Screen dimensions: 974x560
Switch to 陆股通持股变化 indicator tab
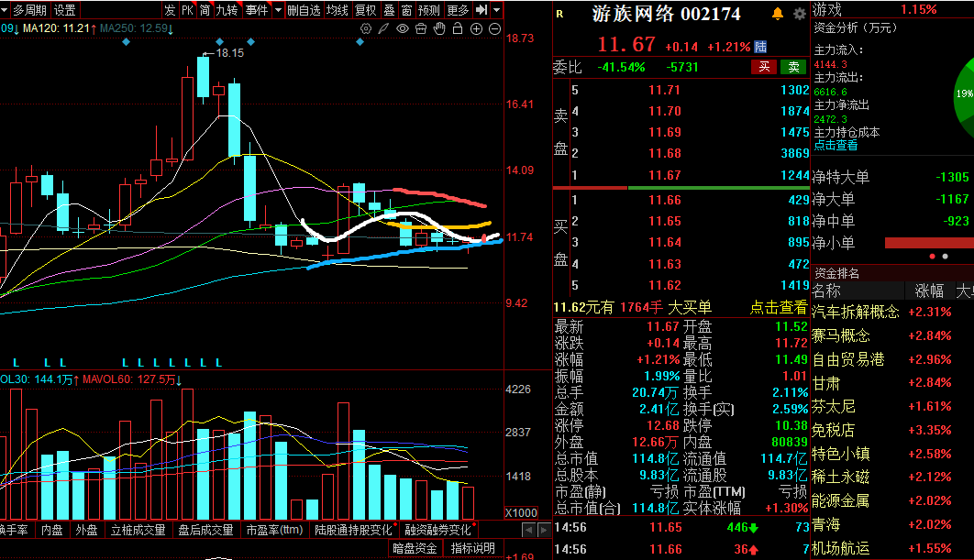(353, 530)
